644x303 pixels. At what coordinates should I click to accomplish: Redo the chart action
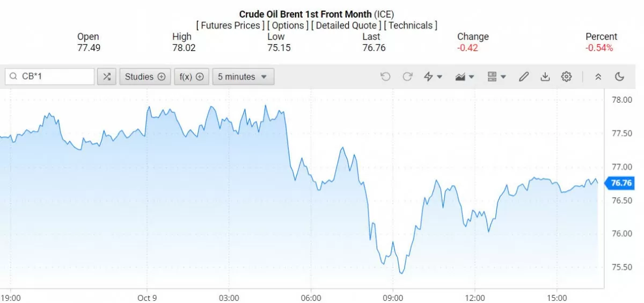(407, 77)
